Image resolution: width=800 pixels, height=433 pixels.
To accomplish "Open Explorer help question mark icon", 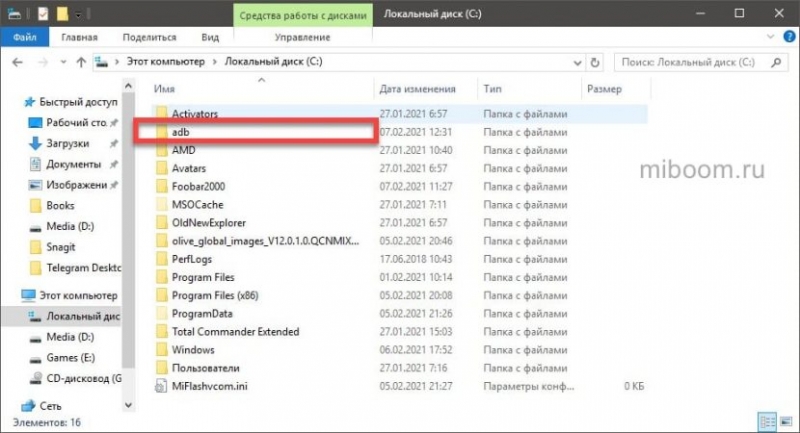I will (x=790, y=37).
